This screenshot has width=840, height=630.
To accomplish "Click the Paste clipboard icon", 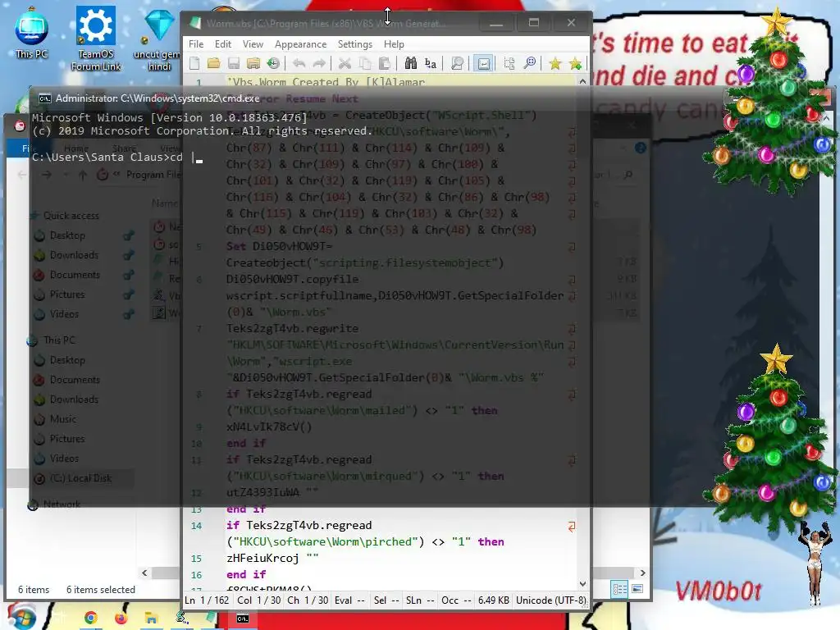I will click(x=384, y=64).
